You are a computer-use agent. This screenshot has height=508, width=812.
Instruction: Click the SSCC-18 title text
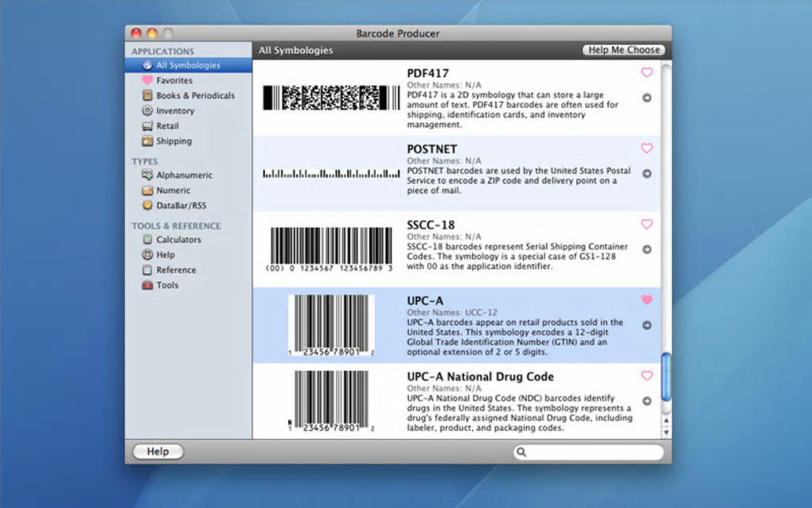coord(431,225)
